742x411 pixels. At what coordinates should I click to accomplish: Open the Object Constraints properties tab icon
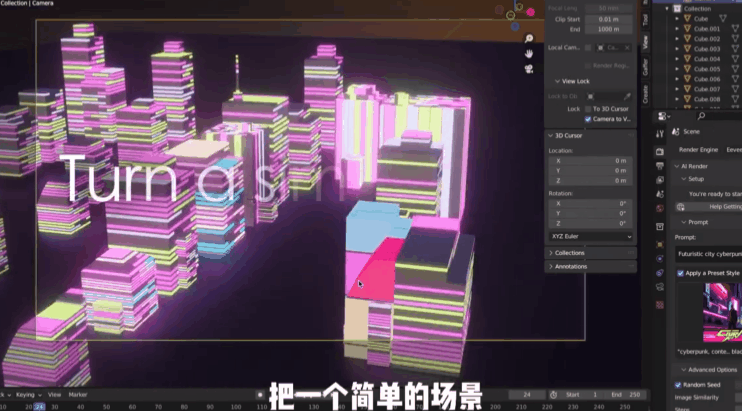coord(660,273)
